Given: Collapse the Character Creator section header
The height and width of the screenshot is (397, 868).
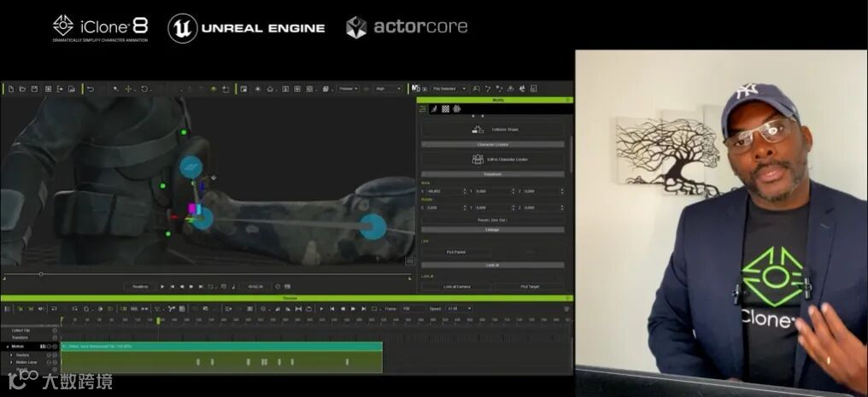Looking at the screenshot, I should (493, 144).
